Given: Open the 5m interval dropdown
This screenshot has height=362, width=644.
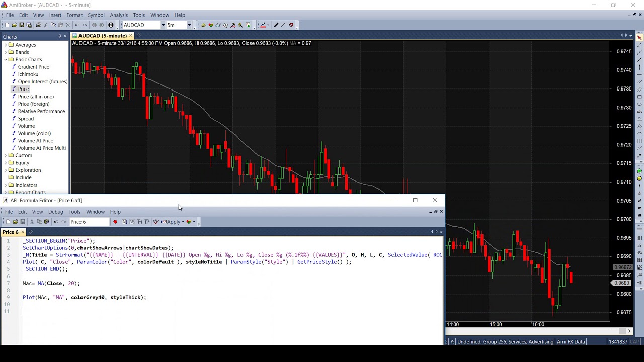Looking at the screenshot, I should tap(189, 25).
